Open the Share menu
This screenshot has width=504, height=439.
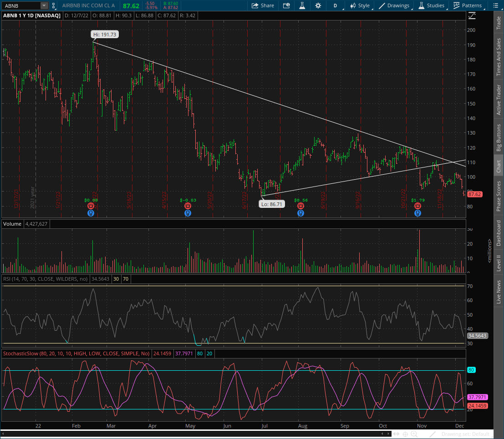click(x=263, y=5)
